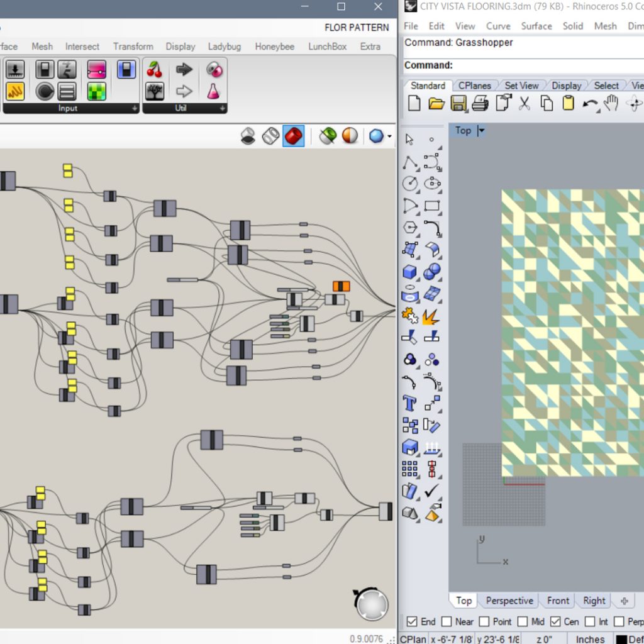
Task: Expand the Input panel with plus sign
Action: point(135,108)
